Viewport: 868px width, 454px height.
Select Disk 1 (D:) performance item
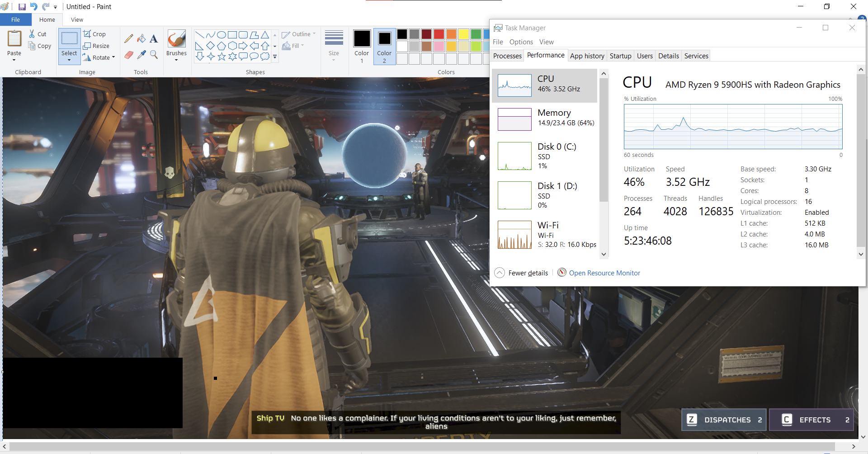pyautogui.click(x=545, y=195)
